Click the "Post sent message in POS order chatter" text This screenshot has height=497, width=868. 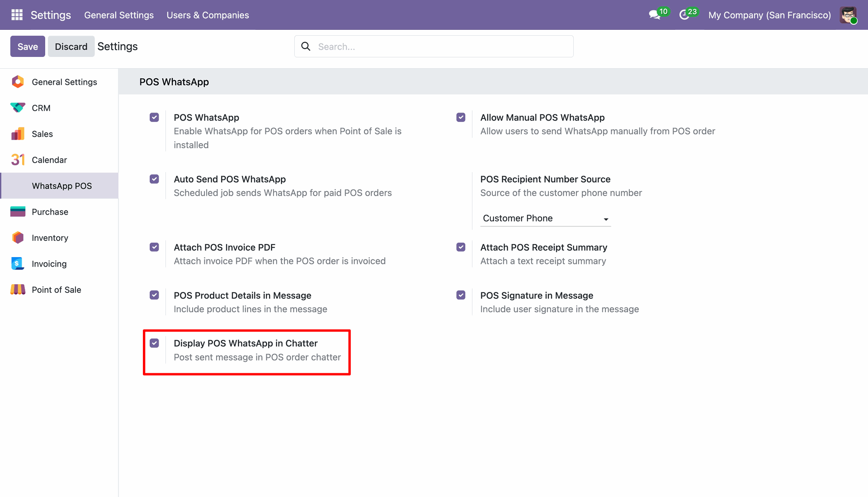[x=257, y=357]
